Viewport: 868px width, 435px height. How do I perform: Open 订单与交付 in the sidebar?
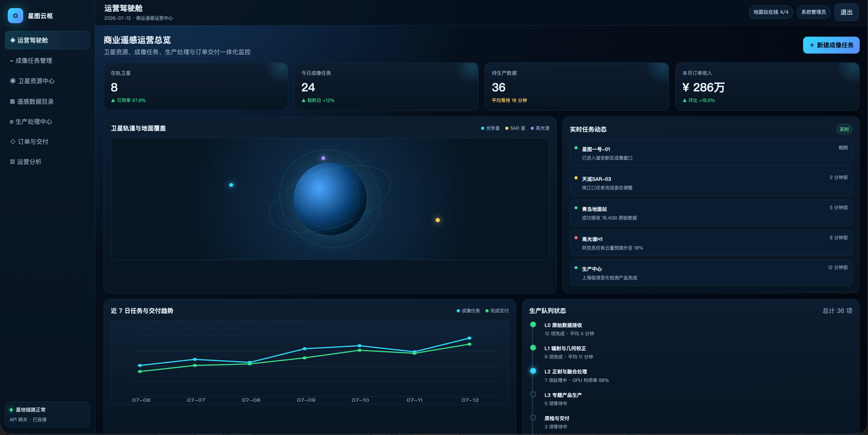[47, 142]
